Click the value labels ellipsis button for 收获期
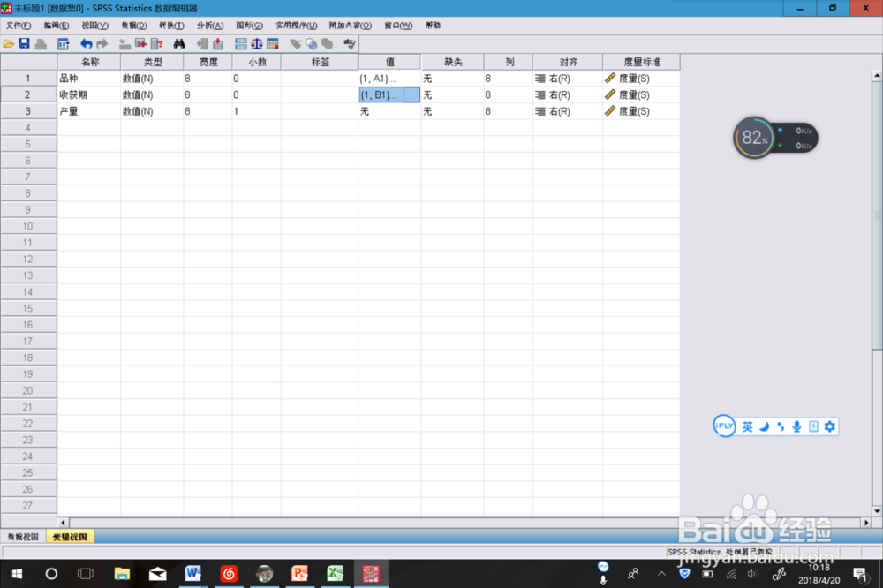 point(411,94)
